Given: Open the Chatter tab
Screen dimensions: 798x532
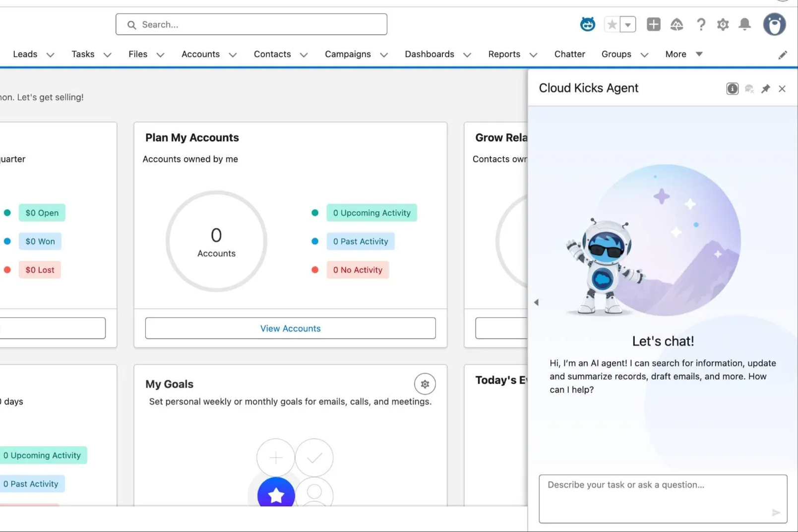Looking at the screenshot, I should coord(569,54).
